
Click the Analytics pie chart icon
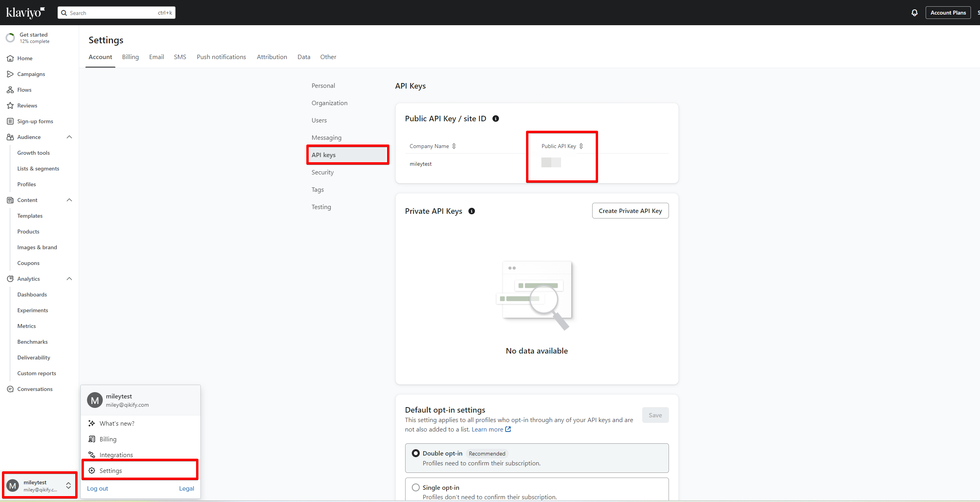tap(10, 279)
